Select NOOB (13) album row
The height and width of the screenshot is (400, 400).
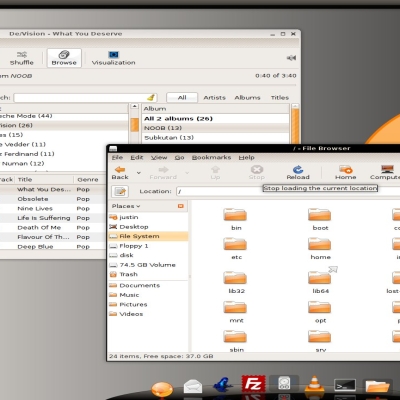click(216, 128)
